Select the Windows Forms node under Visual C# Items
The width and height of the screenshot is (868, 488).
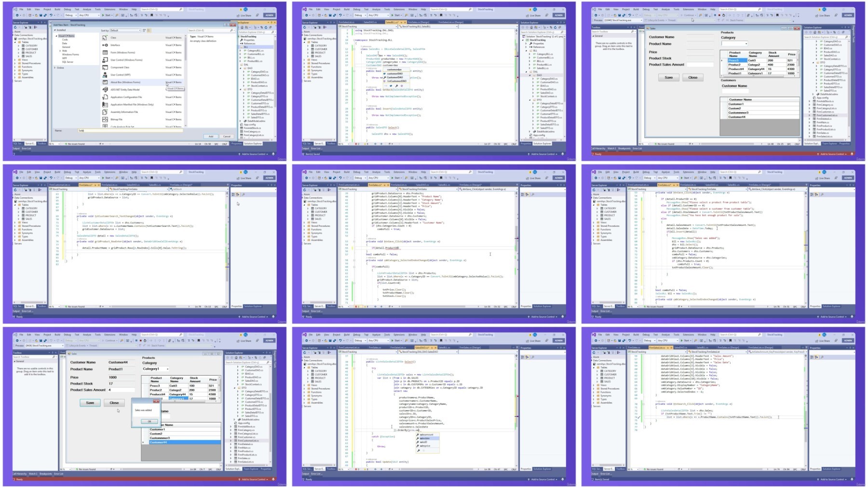(x=70, y=55)
